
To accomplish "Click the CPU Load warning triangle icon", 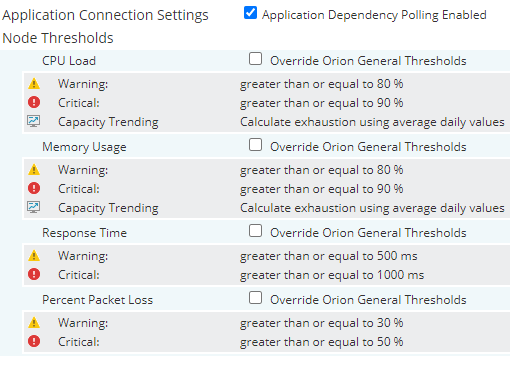I will tap(34, 84).
